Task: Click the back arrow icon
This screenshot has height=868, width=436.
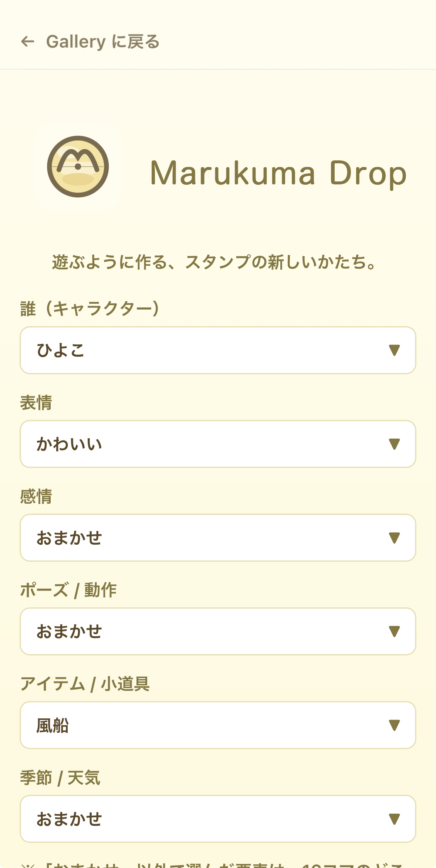Action: [x=28, y=41]
